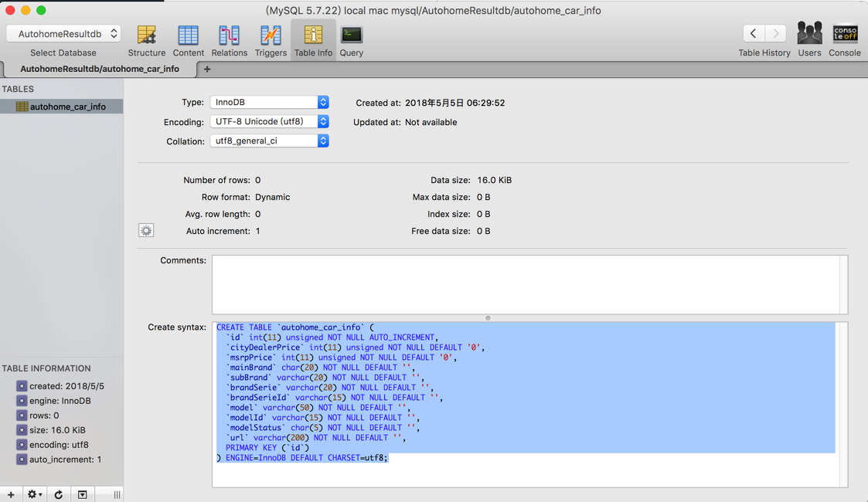Select autohome_car_info table in sidebar
Screen dimensions: 868x502
pyautogui.click(x=61, y=107)
